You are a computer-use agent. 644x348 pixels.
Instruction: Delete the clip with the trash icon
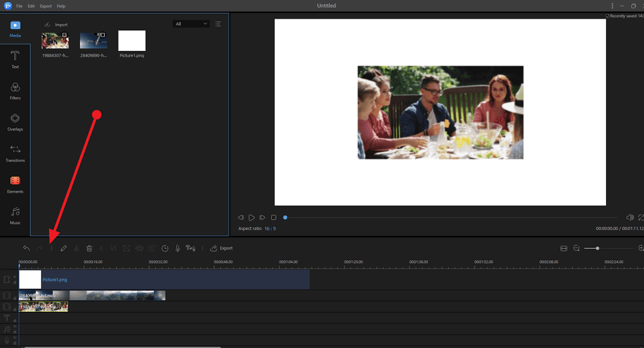[90, 248]
